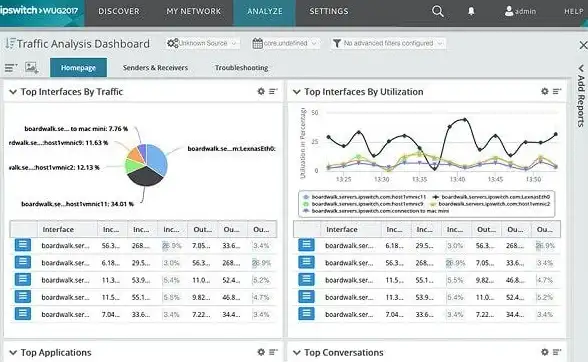Toggle the connection to mac mini legend entry
Viewport: 588px width, 362px height.
pos(375,211)
